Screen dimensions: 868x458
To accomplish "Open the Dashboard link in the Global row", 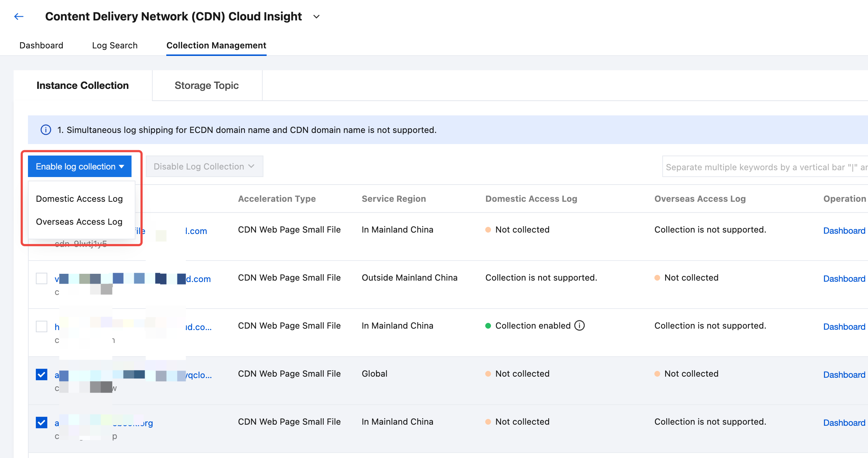I will [844, 374].
